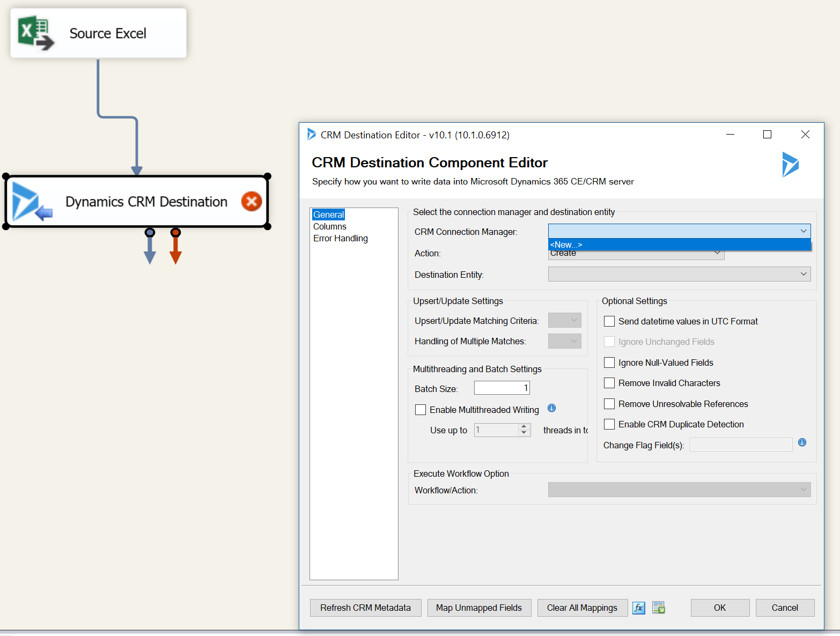Enable Send datetime values in UTC Format
840x636 pixels.
point(609,321)
